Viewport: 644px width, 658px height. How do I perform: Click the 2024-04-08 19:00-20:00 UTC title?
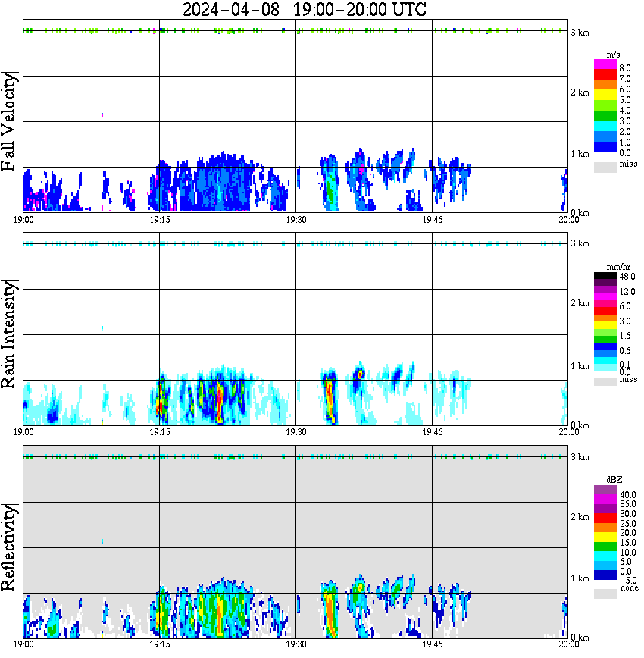[x=304, y=9]
